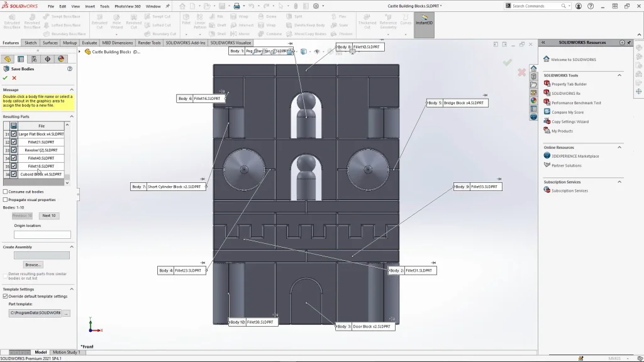Click the green OK checkmark in Save Bodies
Viewport: 644px width, 362px height.
click(x=5, y=78)
